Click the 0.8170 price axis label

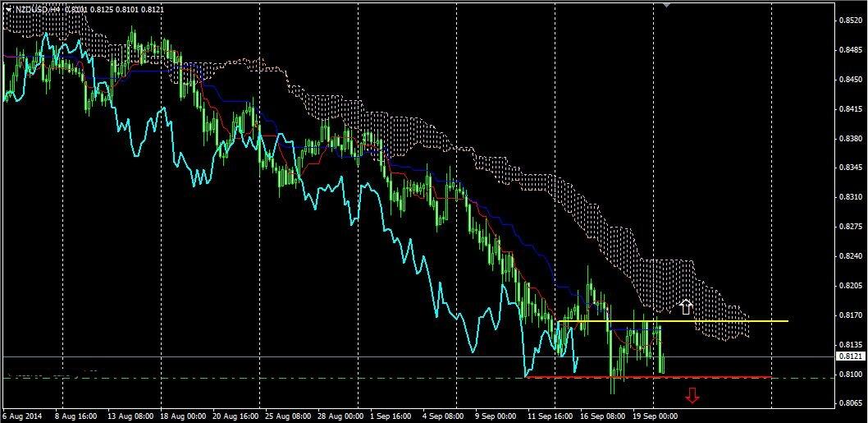click(851, 315)
